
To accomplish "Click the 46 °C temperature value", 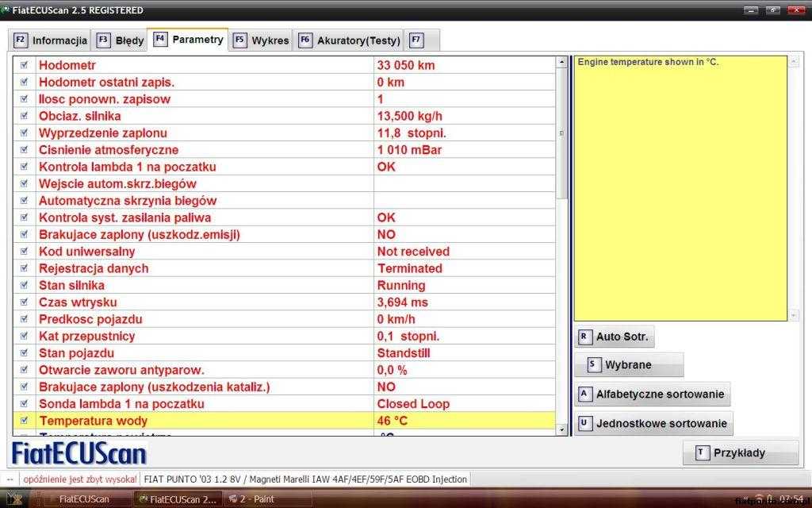I will pos(392,421).
